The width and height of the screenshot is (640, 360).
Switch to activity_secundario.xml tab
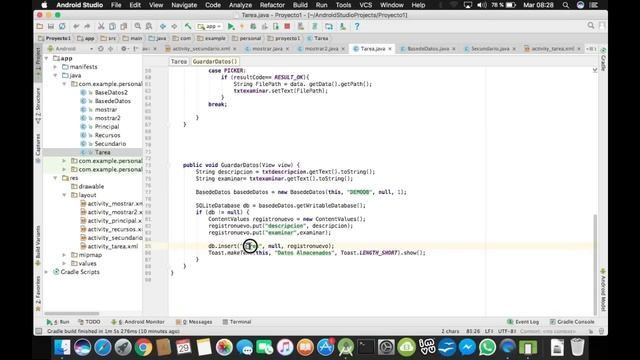click(x=201, y=49)
